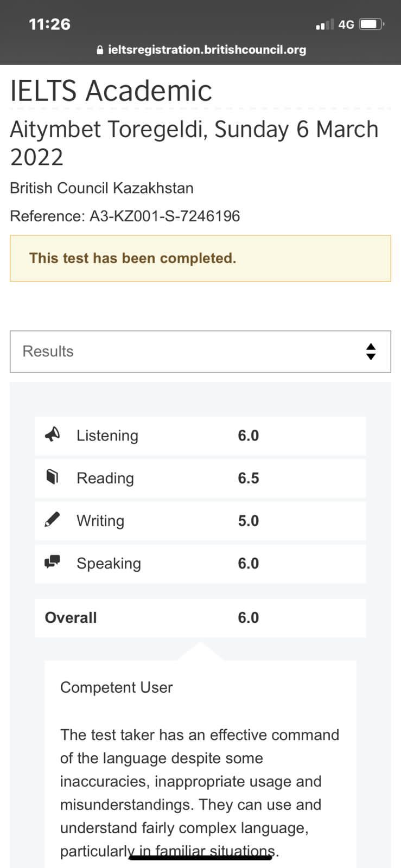Tap the Reading book icon
Screen dimensions: 401x868
(x=52, y=477)
